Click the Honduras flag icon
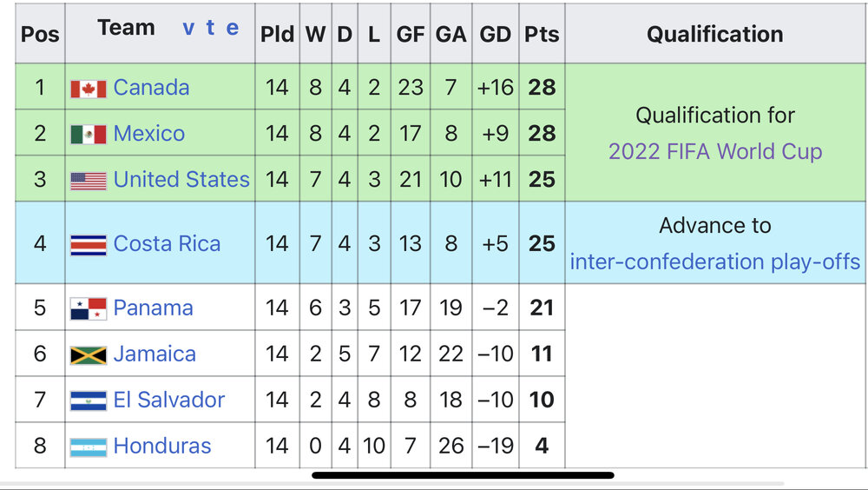Screen dimensions: 868x490 point(89,447)
